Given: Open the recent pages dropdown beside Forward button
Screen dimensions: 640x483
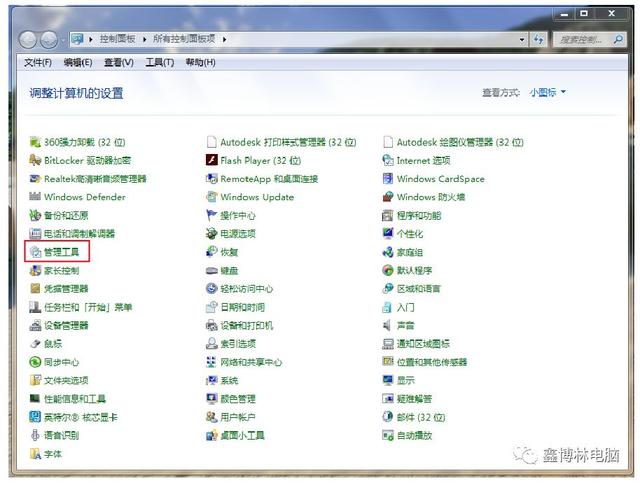Looking at the screenshot, I should [x=63, y=40].
